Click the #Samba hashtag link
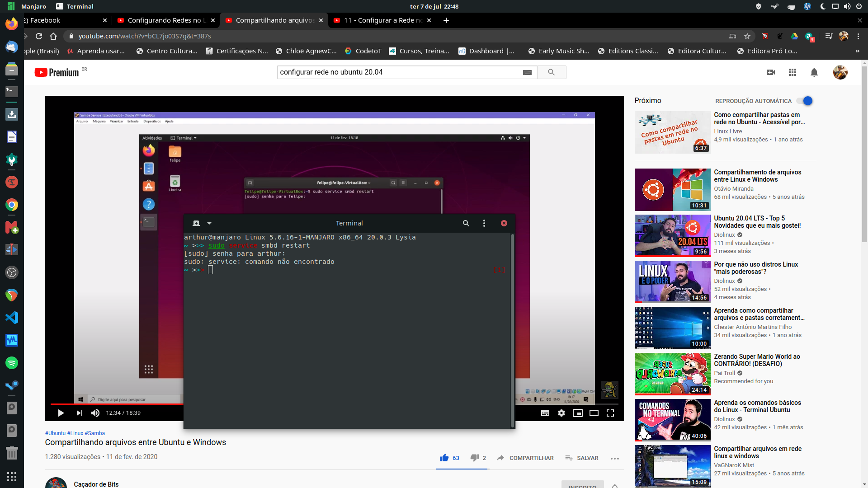 pyautogui.click(x=95, y=433)
